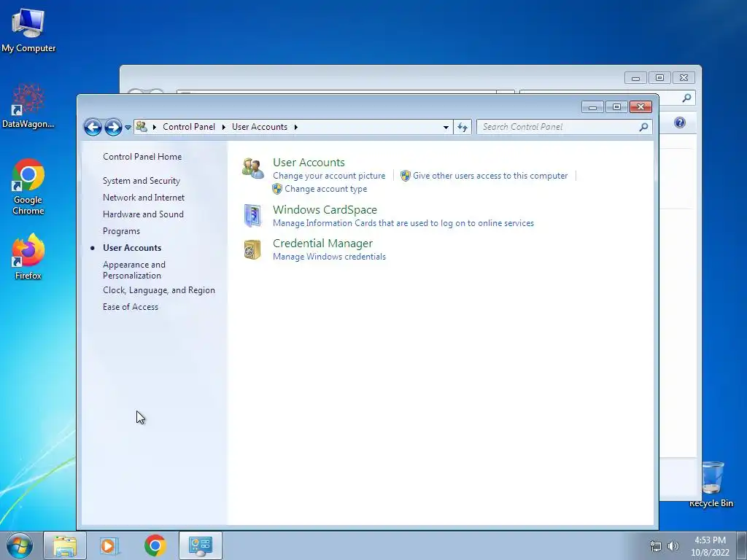The height and width of the screenshot is (560, 747).
Task: Open Control Panel Home
Action: tap(142, 157)
